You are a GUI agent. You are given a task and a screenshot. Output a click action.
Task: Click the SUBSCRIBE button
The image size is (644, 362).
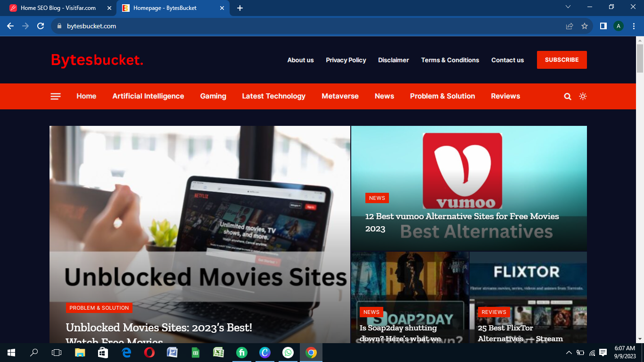pyautogui.click(x=562, y=60)
